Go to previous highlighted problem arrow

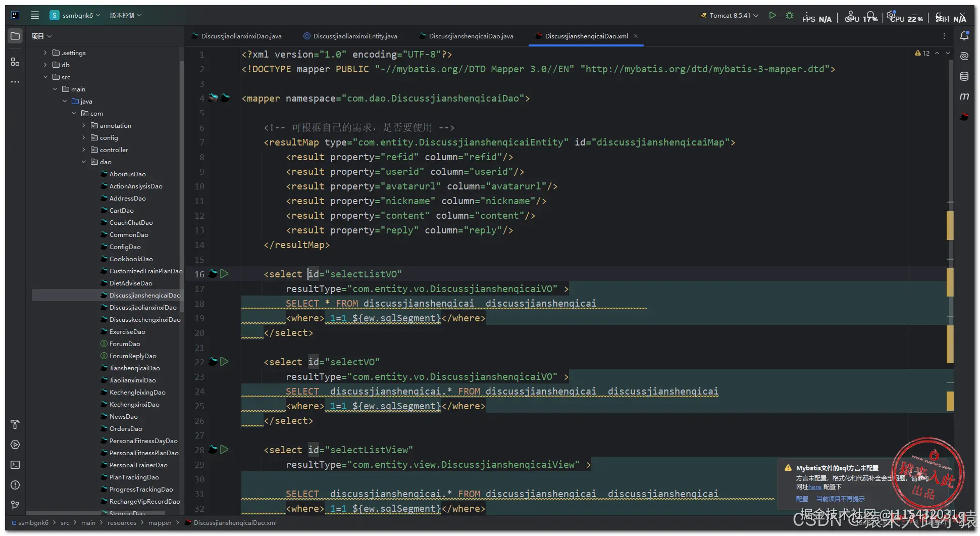point(937,53)
